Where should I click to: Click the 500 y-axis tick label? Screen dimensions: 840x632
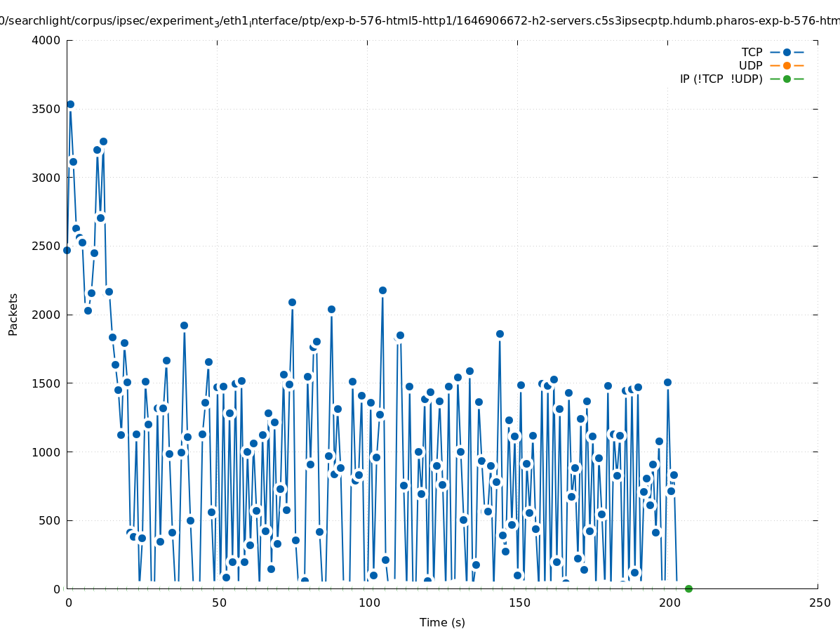pyautogui.click(x=50, y=521)
